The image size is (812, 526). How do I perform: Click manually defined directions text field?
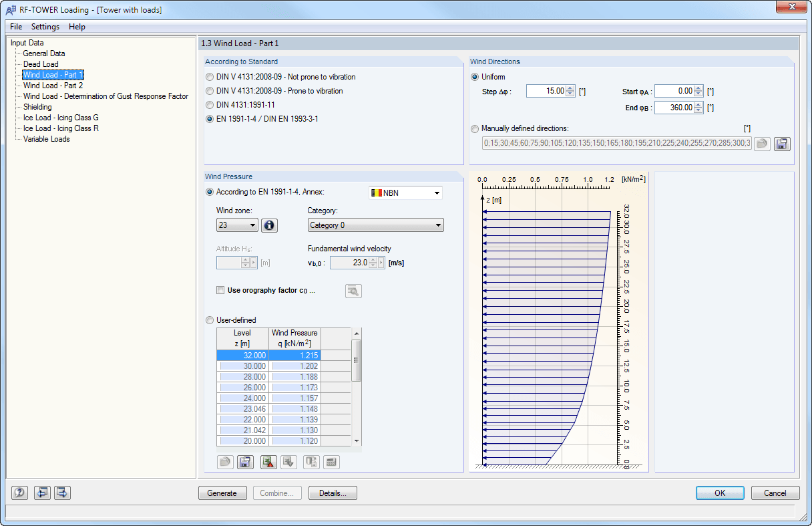616,143
